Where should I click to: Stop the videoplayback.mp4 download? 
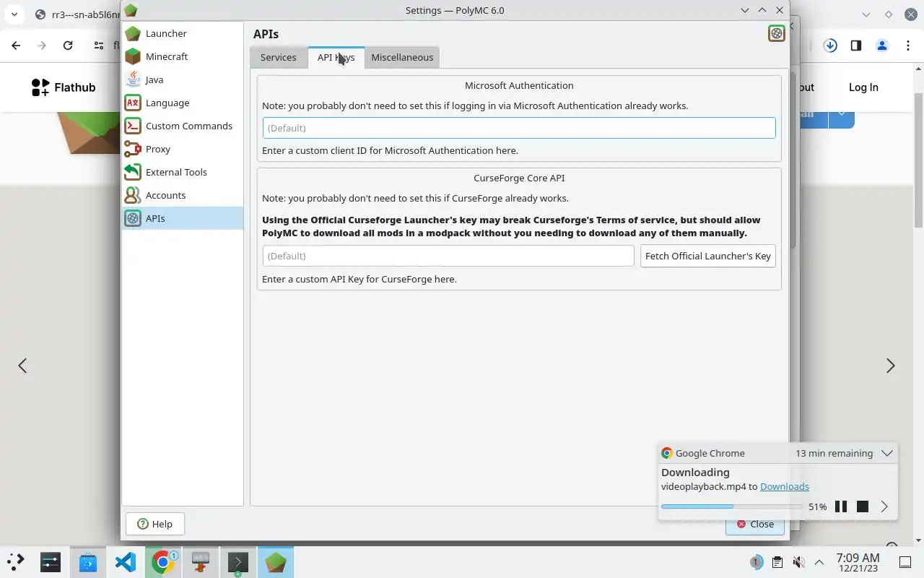pos(863,506)
